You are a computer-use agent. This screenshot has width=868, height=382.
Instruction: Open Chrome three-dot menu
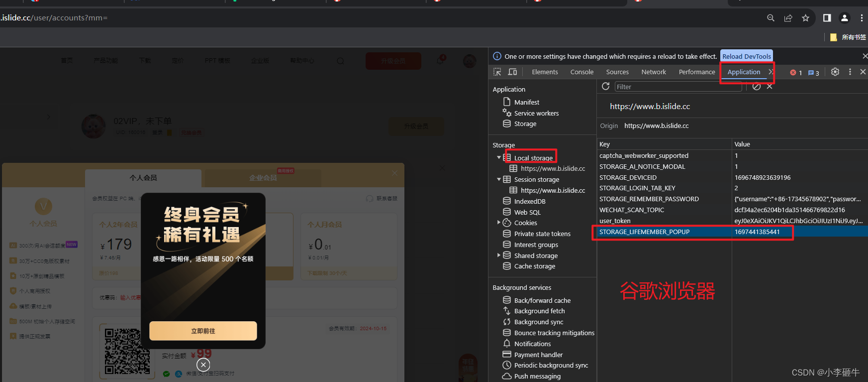pyautogui.click(x=862, y=18)
